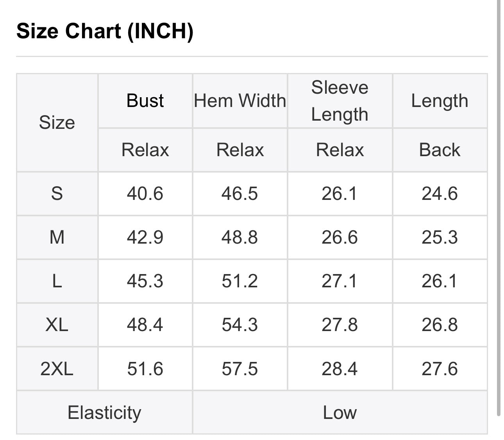This screenshot has width=504, height=440.
Task: Click the Sleeve Length column header
Action: [340, 101]
